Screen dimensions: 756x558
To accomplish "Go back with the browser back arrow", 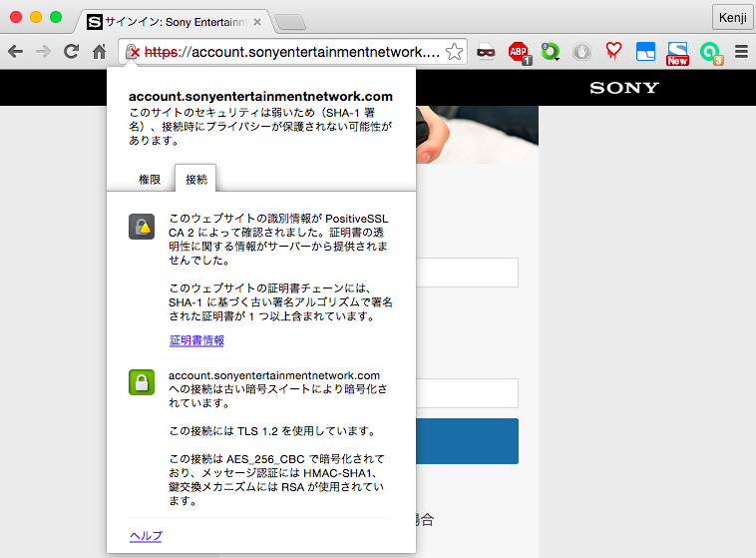I will point(15,52).
